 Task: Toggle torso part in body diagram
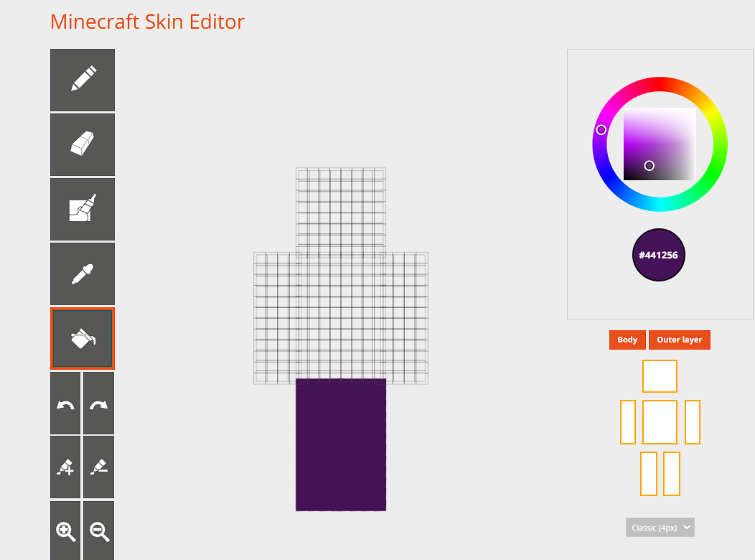tap(660, 422)
